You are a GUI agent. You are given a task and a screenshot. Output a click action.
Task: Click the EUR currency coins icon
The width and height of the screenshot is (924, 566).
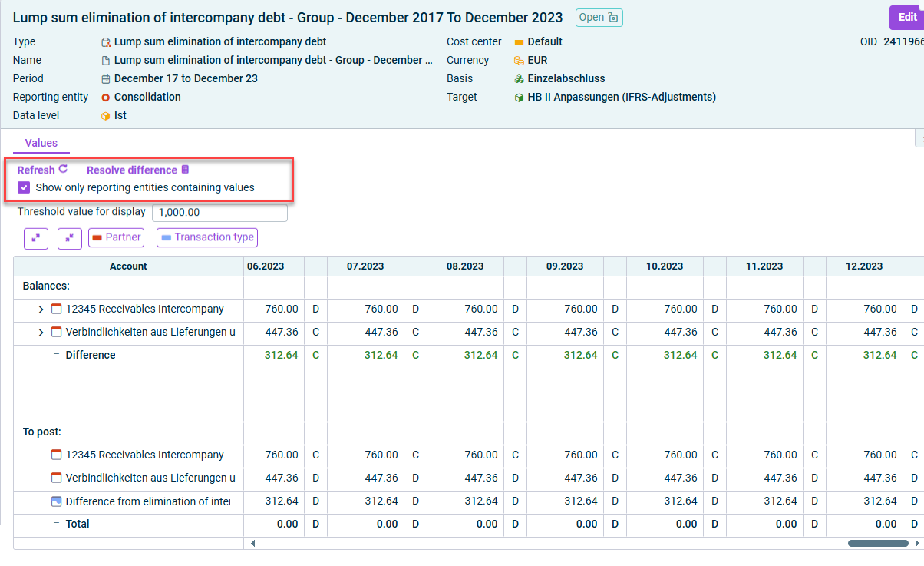(x=520, y=60)
